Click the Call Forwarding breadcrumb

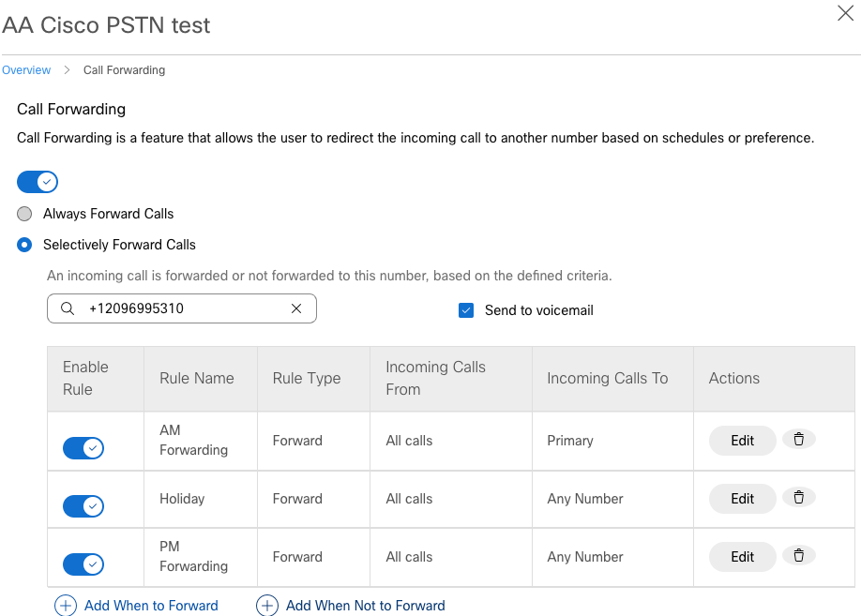[x=124, y=70]
